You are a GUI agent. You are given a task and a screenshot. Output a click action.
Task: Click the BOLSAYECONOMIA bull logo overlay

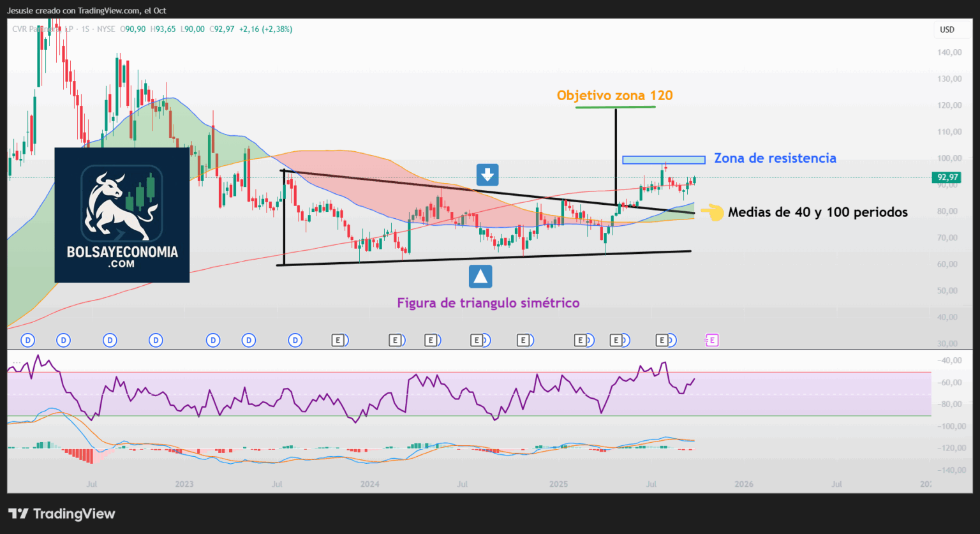click(x=121, y=215)
